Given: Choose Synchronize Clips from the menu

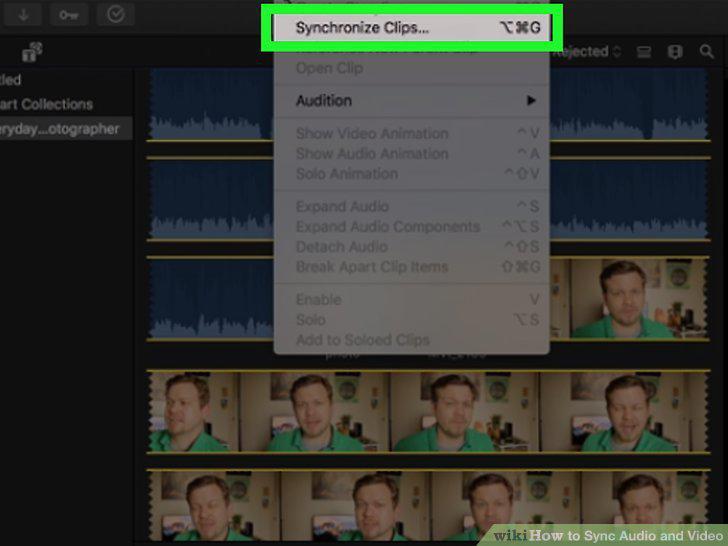Looking at the screenshot, I should click(x=411, y=28).
